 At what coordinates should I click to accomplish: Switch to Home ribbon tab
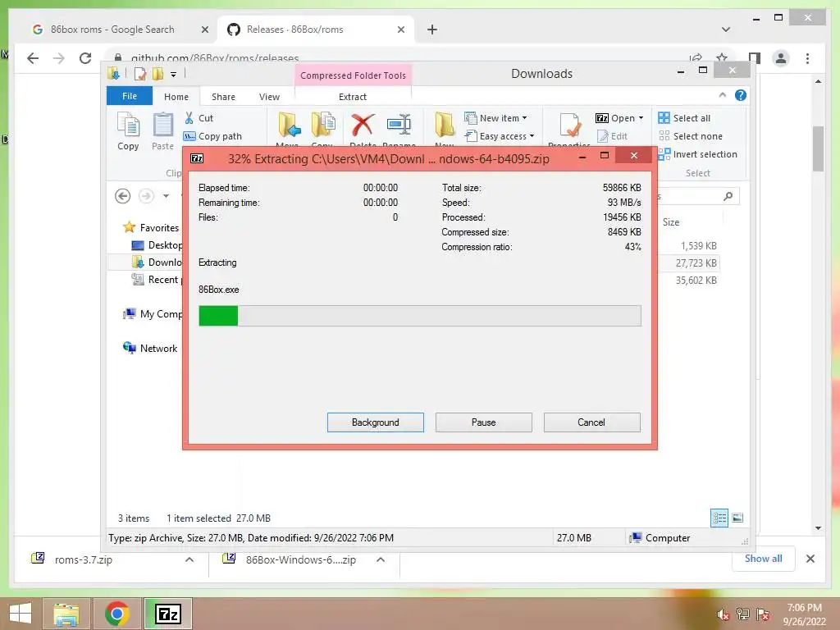(176, 97)
